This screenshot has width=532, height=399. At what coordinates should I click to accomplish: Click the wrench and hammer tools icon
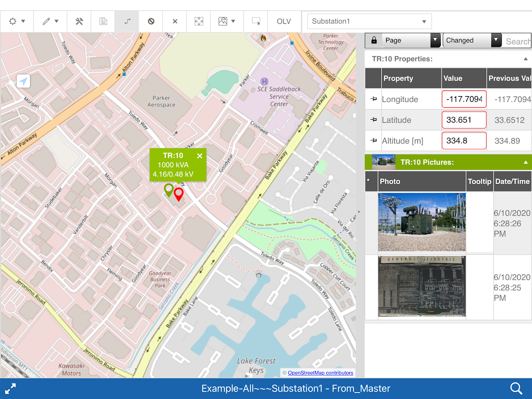[x=79, y=21]
